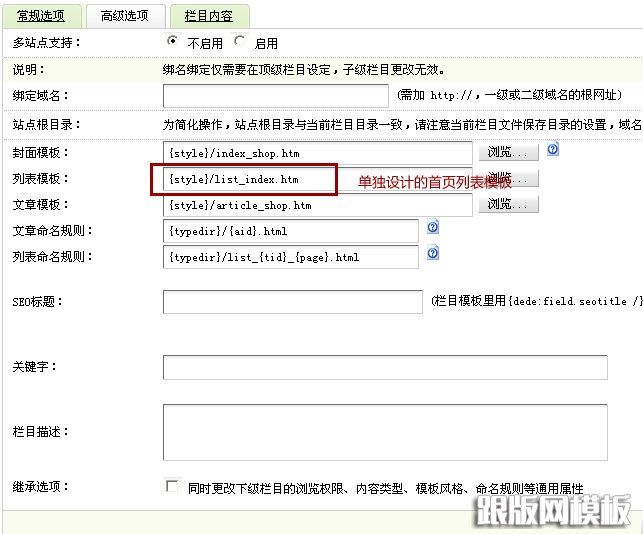
Task: Focus the 关键字 input field
Action: [x=385, y=367]
